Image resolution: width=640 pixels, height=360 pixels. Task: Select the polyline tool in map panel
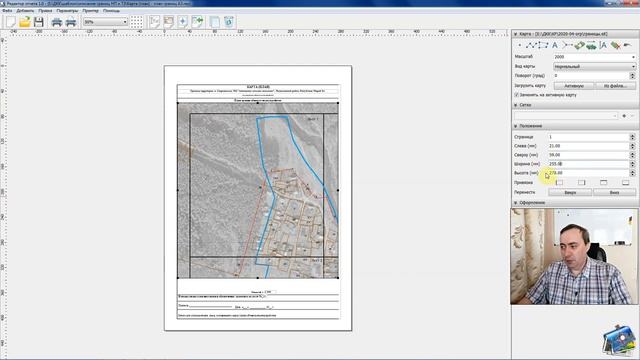coord(531,45)
